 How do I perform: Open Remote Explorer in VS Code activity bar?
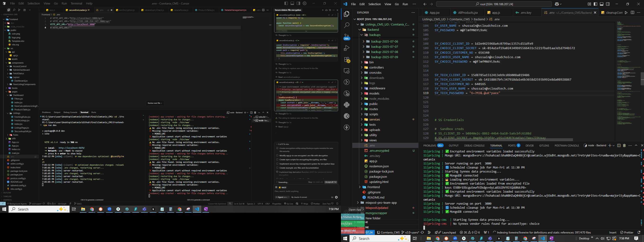[346, 71]
